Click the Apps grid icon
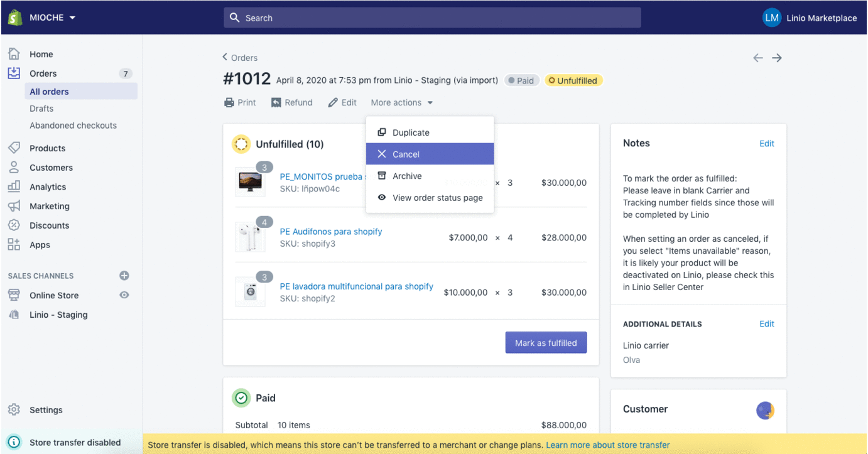 tap(14, 245)
